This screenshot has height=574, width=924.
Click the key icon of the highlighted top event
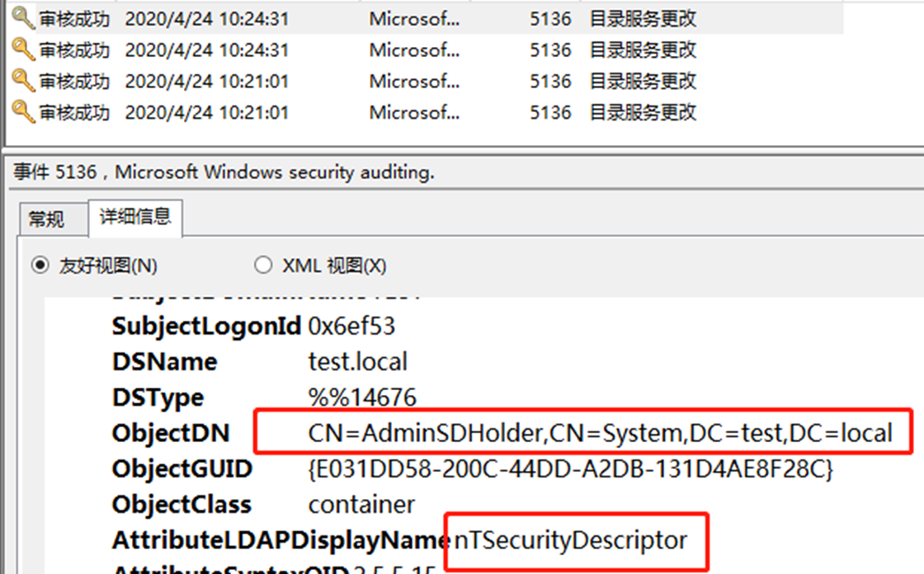24,18
